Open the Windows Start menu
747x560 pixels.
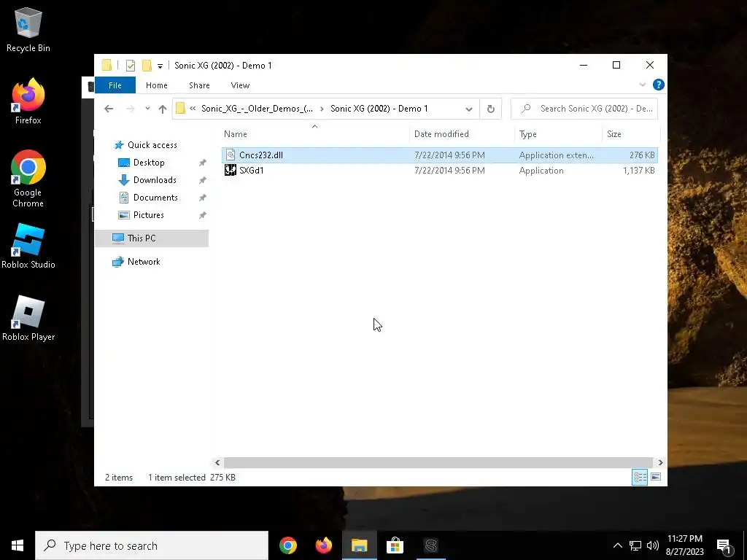pos(18,545)
